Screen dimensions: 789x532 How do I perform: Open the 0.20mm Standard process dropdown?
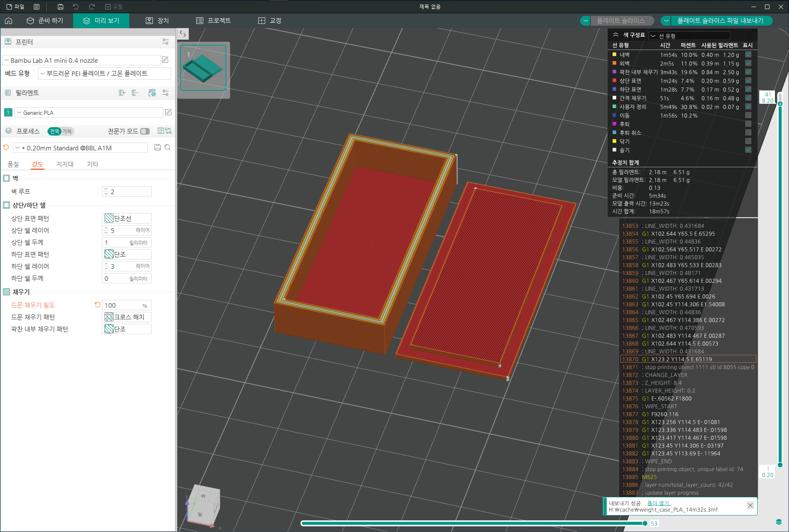point(81,148)
